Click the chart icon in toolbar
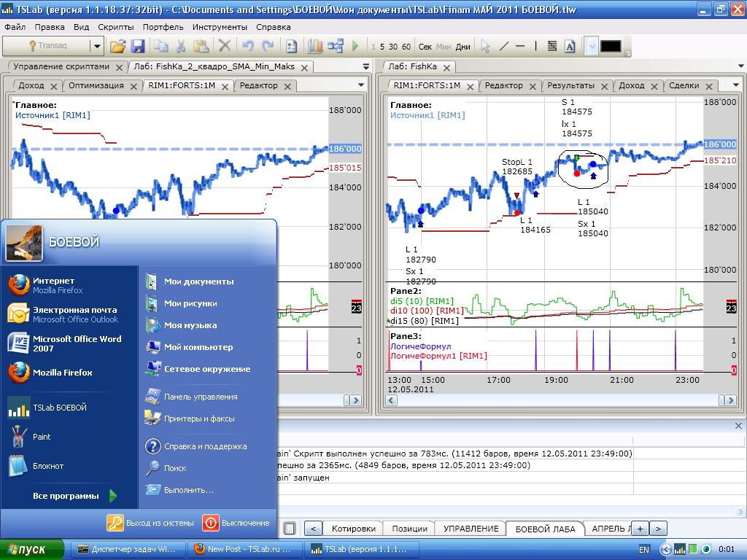This screenshot has width=747, height=560. coord(315,46)
